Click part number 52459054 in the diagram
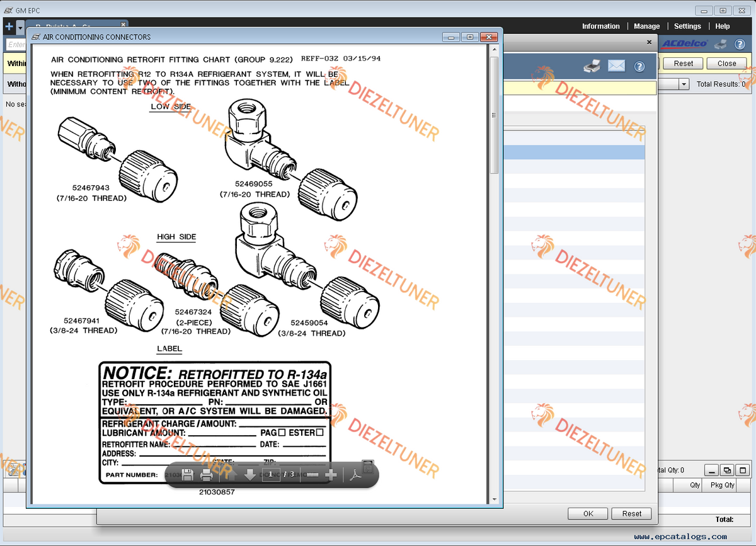This screenshot has width=756, height=546. 309,323
